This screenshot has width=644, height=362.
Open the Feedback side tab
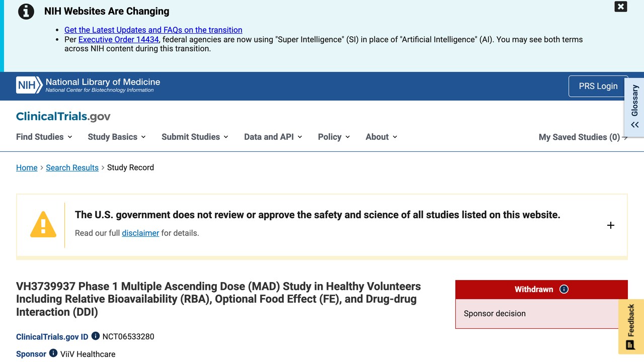pos(630,327)
